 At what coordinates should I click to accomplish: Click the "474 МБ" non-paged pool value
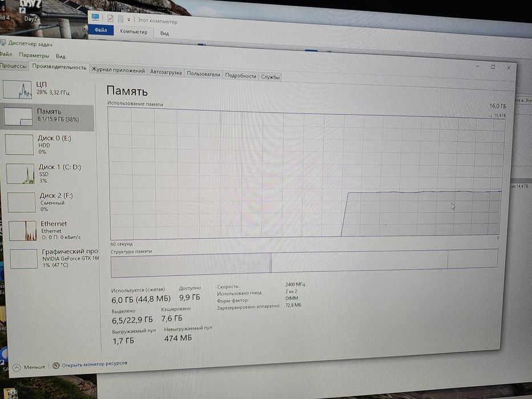tap(178, 338)
